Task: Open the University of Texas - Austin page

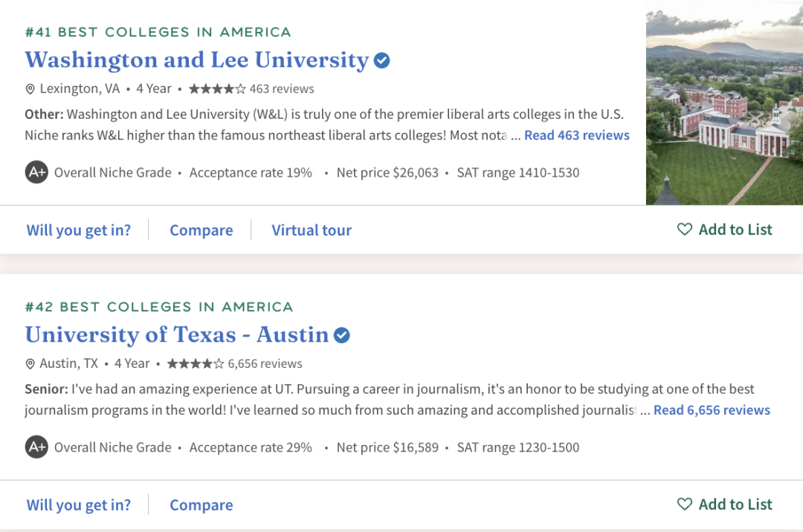Action: [x=177, y=335]
